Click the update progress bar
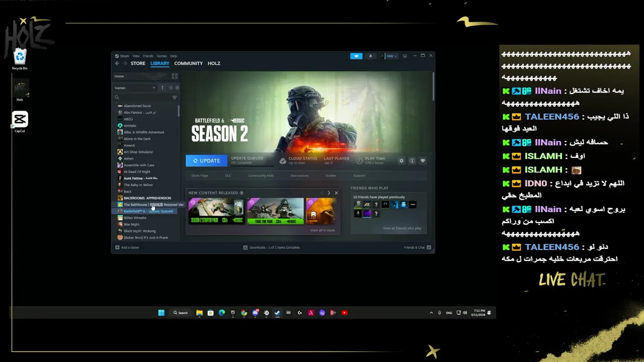 coord(252,165)
